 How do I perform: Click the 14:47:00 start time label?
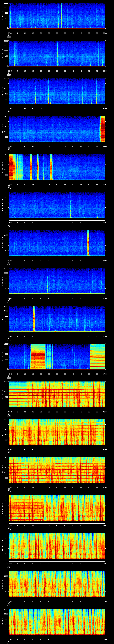[x=9, y=412]
